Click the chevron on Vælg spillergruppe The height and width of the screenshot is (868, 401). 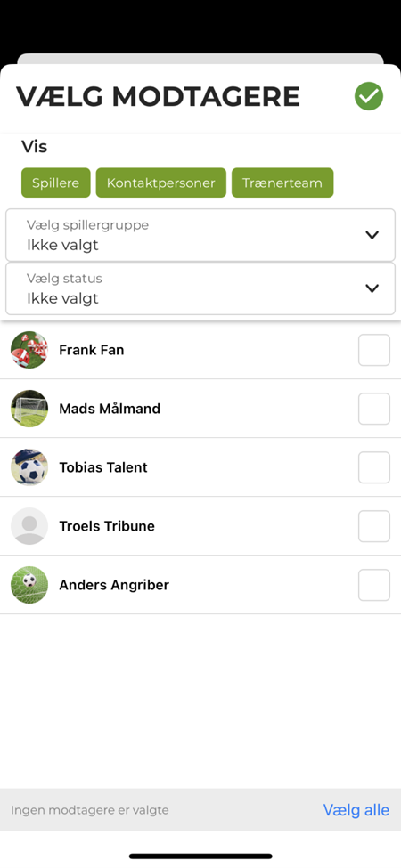click(x=372, y=235)
